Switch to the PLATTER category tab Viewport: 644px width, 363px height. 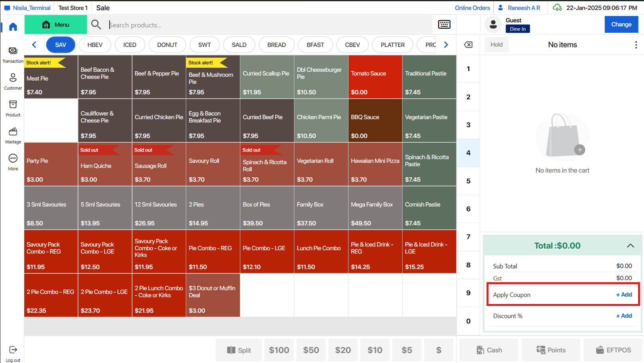tap(392, 45)
